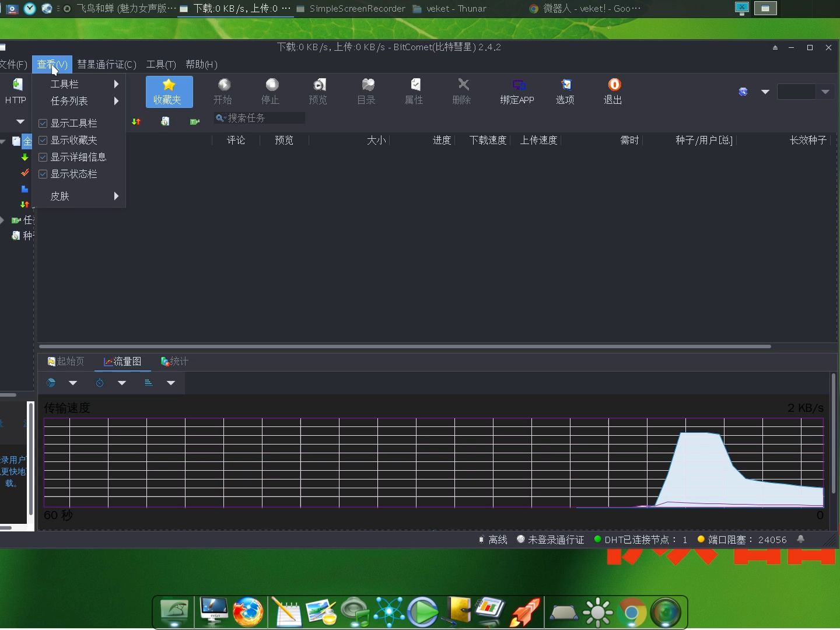Click the 删除 delete toolbar icon
Image resolution: width=840 pixels, height=630 pixels.
coord(463,92)
